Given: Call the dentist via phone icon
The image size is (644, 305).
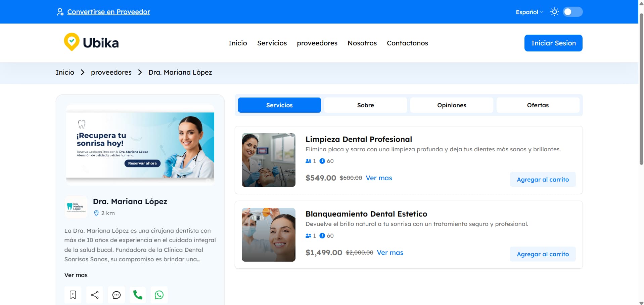Looking at the screenshot, I should pyautogui.click(x=138, y=295).
